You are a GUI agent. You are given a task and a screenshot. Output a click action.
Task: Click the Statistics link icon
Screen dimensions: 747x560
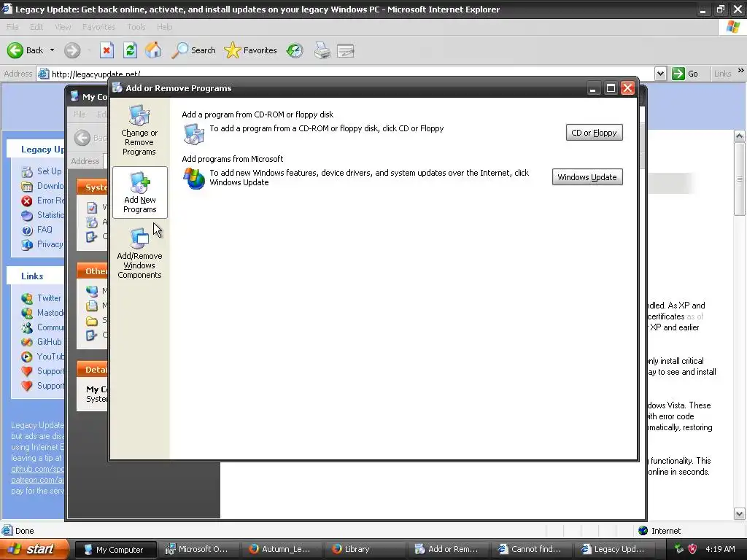click(27, 215)
